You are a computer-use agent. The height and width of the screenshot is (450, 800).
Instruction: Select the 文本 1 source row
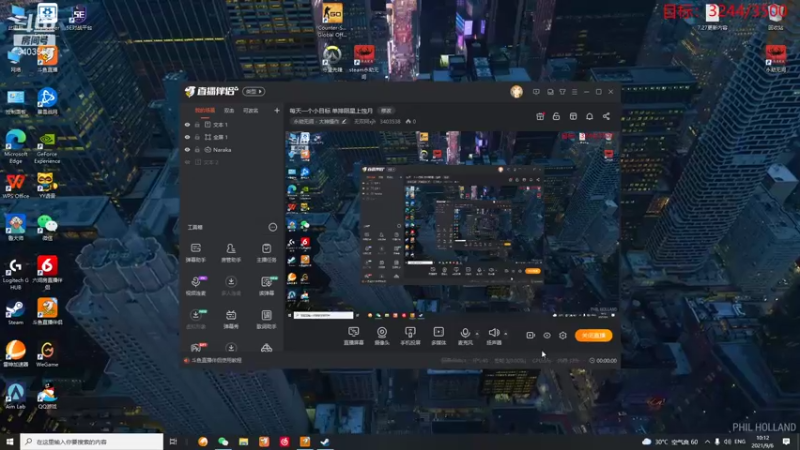click(232, 124)
